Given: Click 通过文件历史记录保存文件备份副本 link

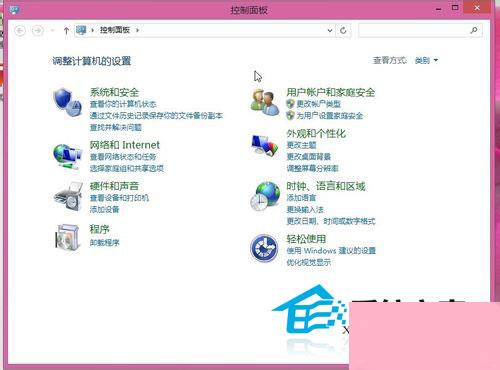Looking at the screenshot, I should pos(156,116).
